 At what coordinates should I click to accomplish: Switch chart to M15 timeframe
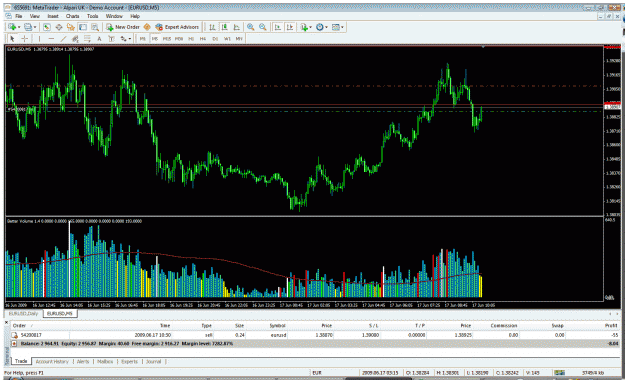pyautogui.click(x=167, y=39)
